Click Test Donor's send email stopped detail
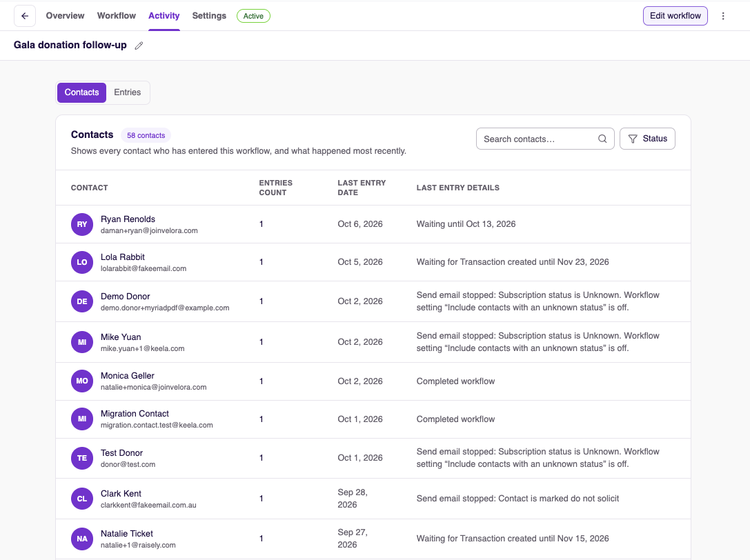Image resolution: width=750 pixels, height=560 pixels. [x=537, y=458]
